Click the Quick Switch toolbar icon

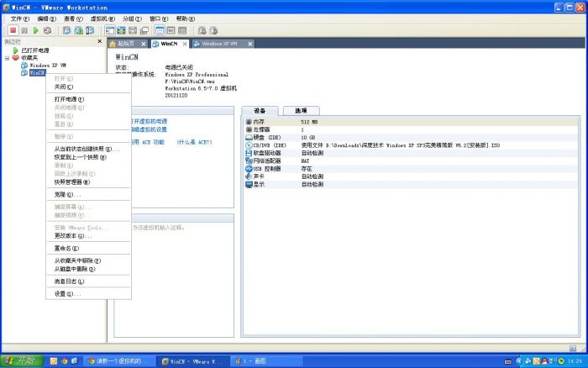(x=133, y=30)
